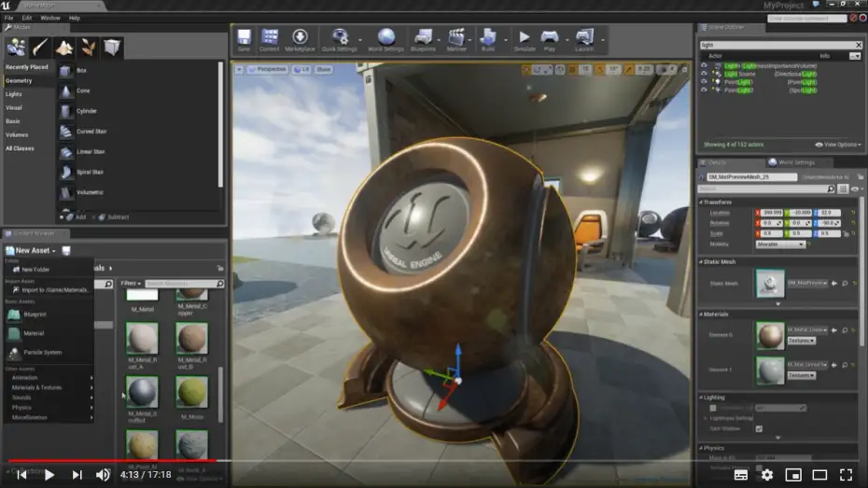Open the Blueprints toolbar icon
The image size is (868, 488).
click(424, 40)
